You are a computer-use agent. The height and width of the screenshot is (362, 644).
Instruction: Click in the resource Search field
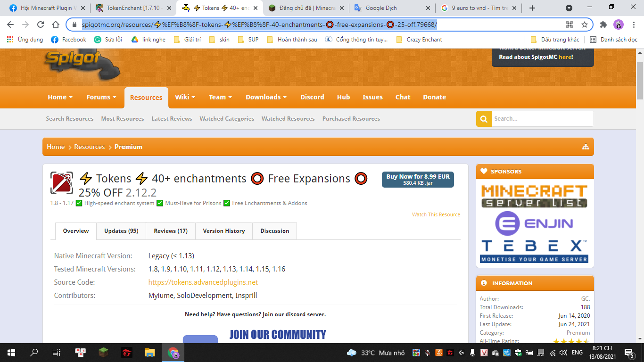pyautogui.click(x=543, y=119)
